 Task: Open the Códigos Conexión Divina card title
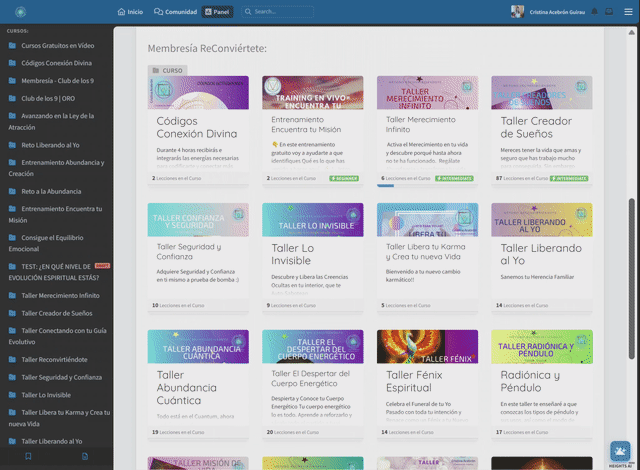point(197,127)
